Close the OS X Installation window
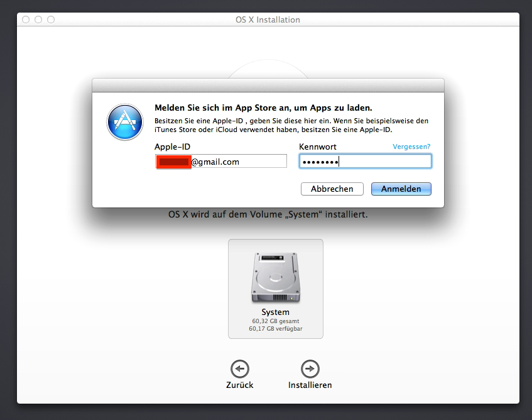The image size is (532, 420). [26, 19]
